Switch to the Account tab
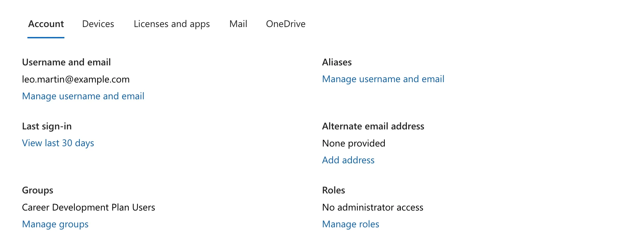 46,24
